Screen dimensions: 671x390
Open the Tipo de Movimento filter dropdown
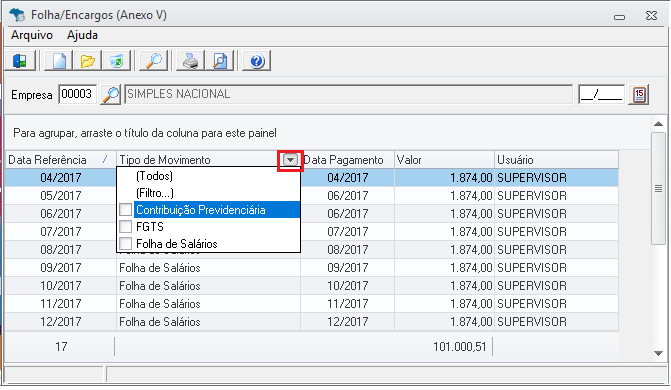click(290, 160)
